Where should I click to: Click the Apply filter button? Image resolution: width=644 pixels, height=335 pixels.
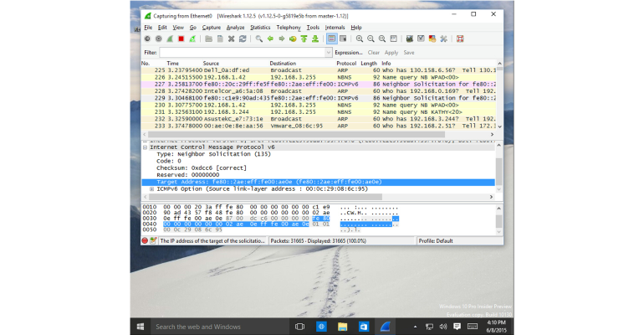coord(391,53)
